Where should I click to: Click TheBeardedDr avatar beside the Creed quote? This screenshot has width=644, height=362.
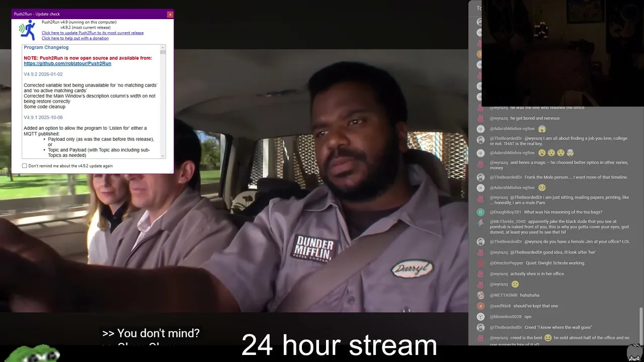(x=480, y=327)
